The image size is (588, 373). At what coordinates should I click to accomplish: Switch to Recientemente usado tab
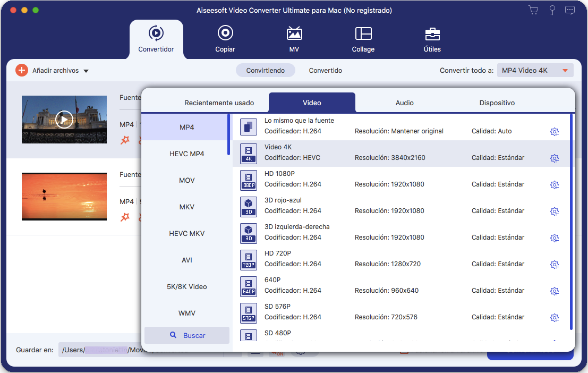pyautogui.click(x=219, y=103)
